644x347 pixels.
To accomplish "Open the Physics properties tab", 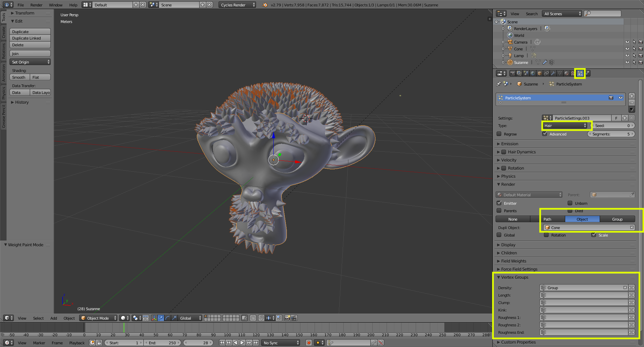I will (588, 73).
